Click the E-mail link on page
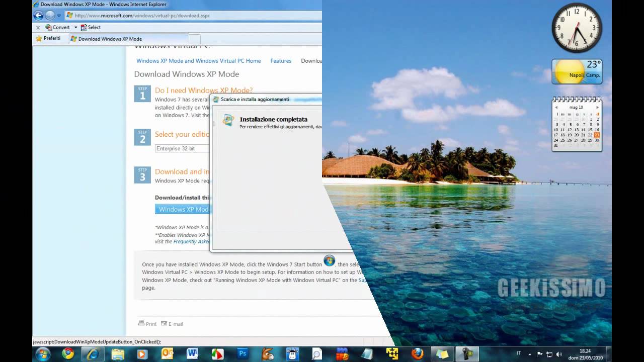Image resolution: width=644 pixels, height=362 pixels. [172, 324]
